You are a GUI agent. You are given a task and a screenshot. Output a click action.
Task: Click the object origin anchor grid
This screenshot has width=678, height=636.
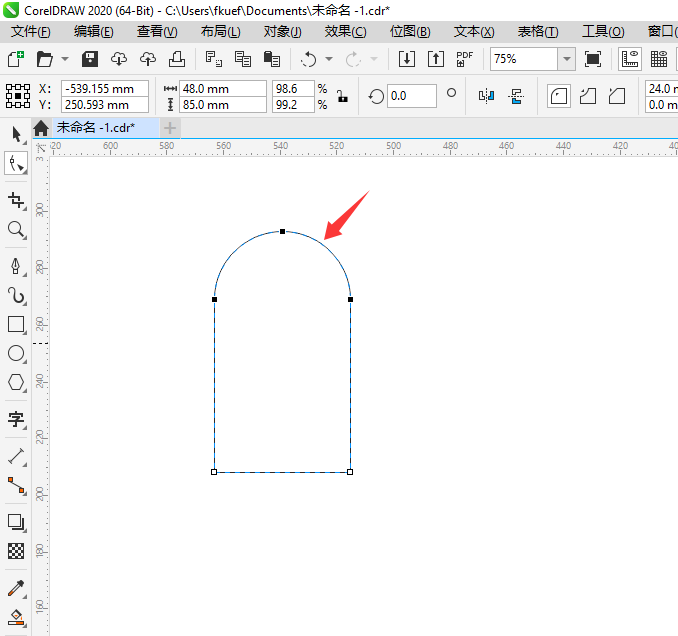point(18,96)
